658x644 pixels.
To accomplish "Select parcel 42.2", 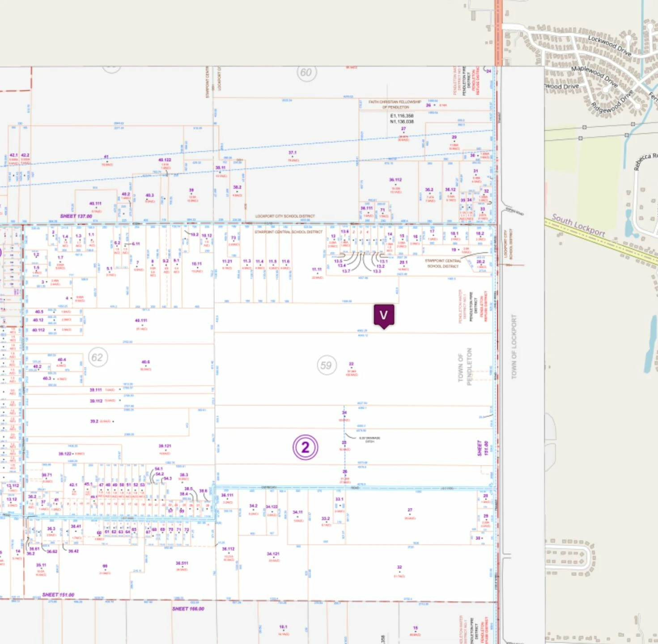I will pyautogui.click(x=25, y=155).
